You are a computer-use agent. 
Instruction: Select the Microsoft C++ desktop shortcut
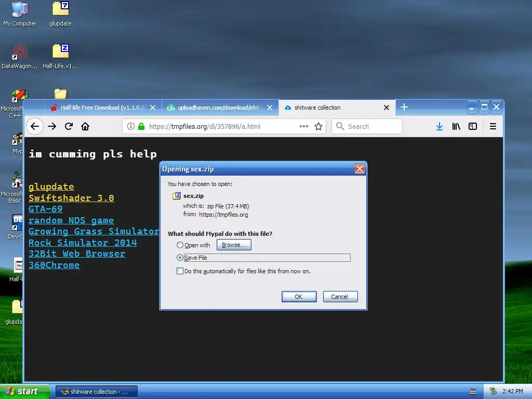pyautogui.click(x=14, y=104)
